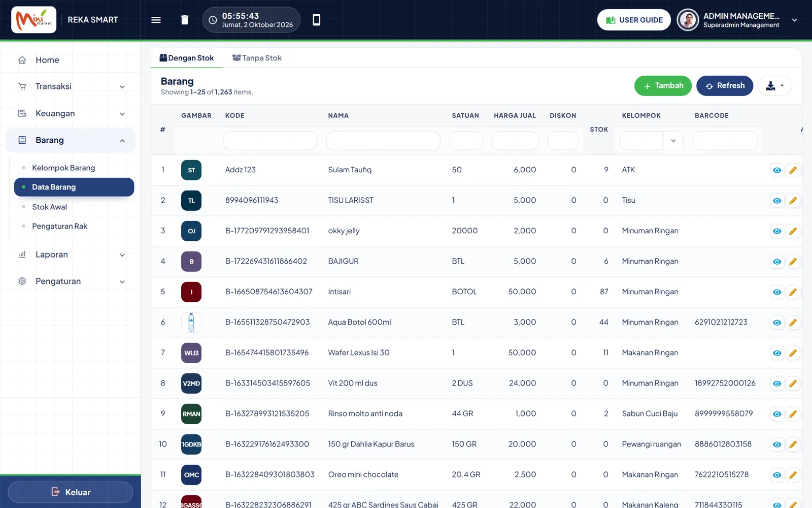Expand the Pengaturan sidebar menu
This screenshot has width=812, height=508.
pyautogui.click(x=71, y=281)
